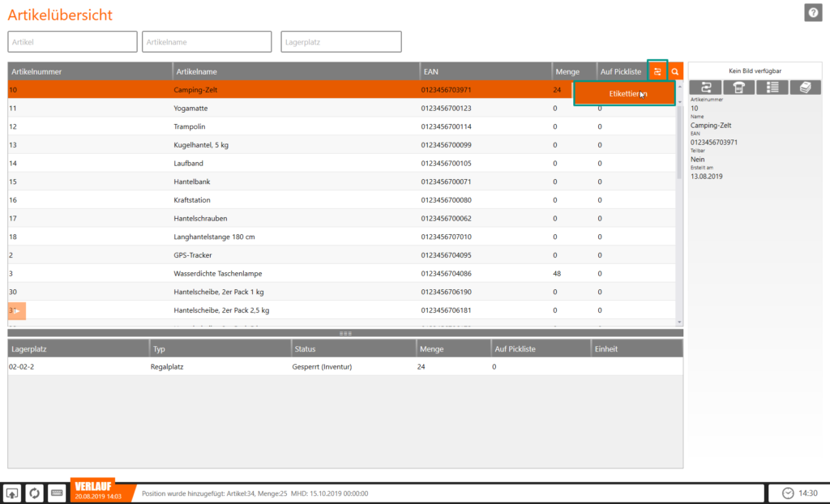
Task: Click the print labels icon in the detail panel
Action: (805, 87)
